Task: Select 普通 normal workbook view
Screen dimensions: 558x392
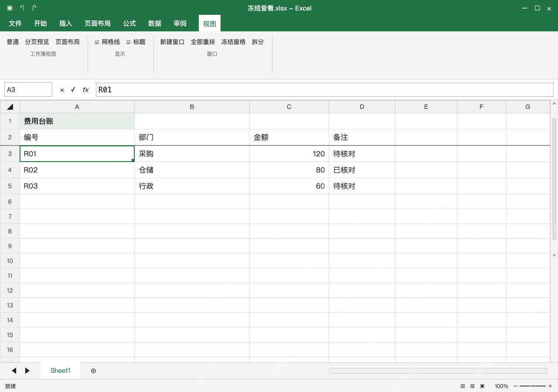Action: (13, 42)
